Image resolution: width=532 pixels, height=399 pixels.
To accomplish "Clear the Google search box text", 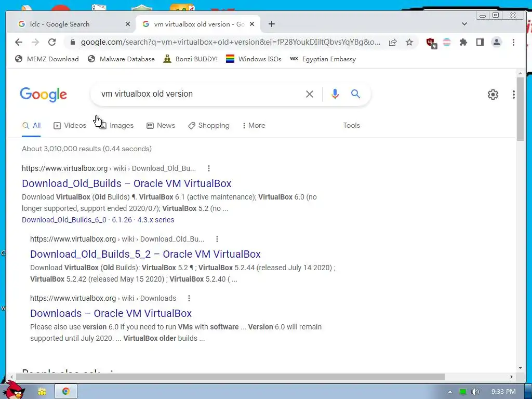I will click(310, 94).
